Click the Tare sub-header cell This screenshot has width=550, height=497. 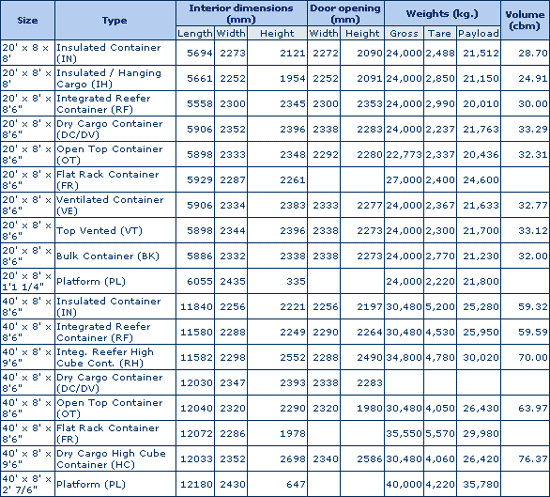(440, 33)
